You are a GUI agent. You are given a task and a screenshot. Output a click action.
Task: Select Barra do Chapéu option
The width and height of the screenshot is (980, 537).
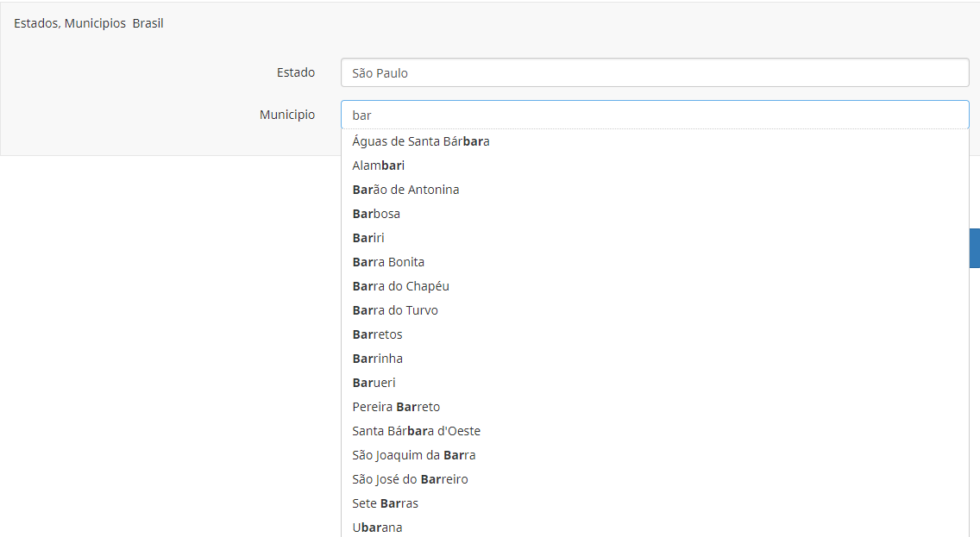pyautogui.click(x=400, y=286)
